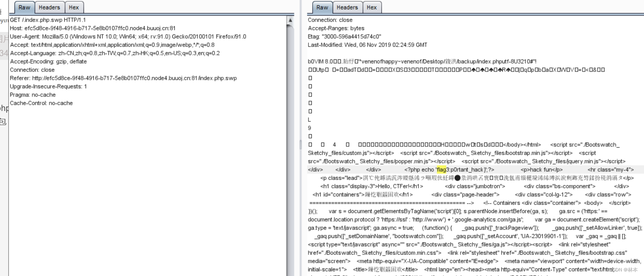Screen dimensions: 644x276
Task: Switch to the response panel Raw tab
Action: (322, 7)
